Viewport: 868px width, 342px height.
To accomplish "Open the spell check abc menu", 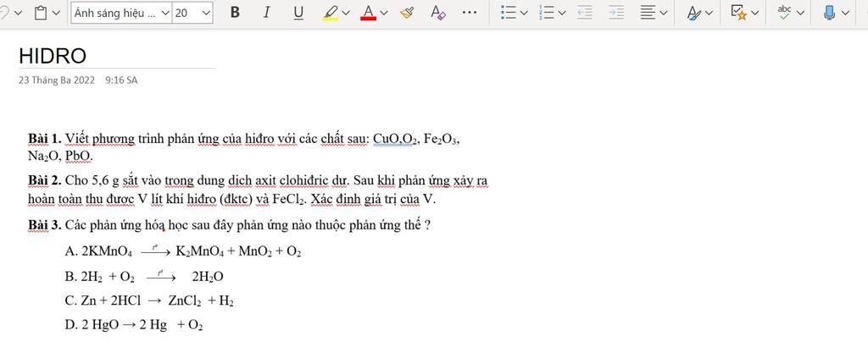I will pos(790,13).
